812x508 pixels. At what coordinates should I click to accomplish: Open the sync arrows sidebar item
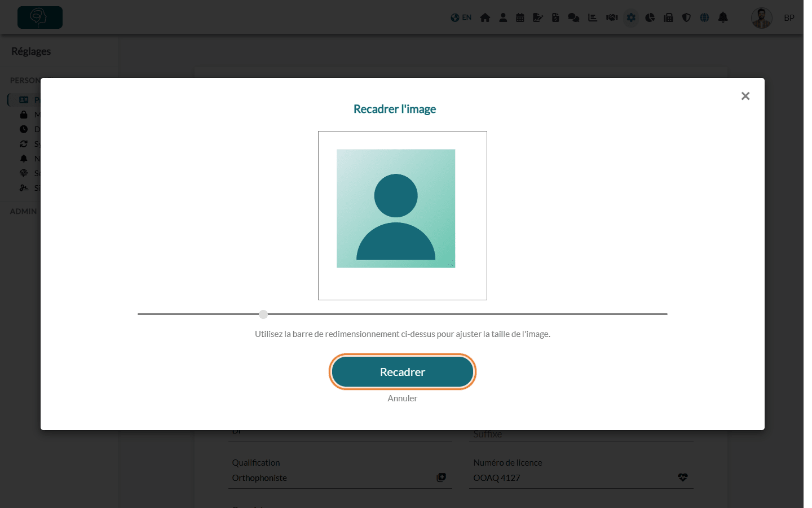point(24,144)
